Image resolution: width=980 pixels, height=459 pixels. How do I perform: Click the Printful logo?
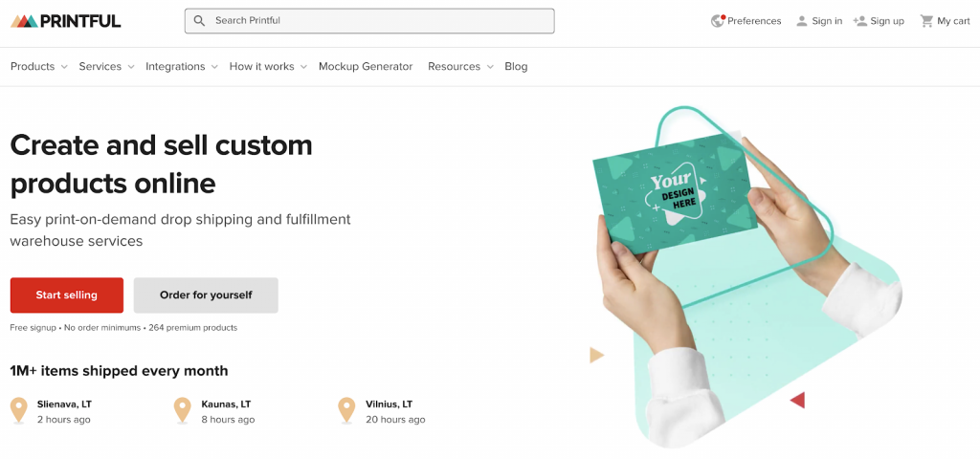[x=66, y=21]
